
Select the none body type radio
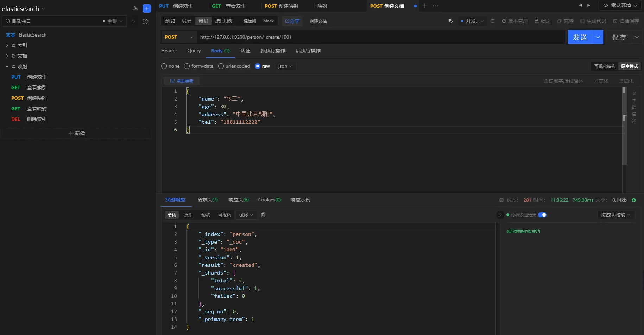coord(164,66)
